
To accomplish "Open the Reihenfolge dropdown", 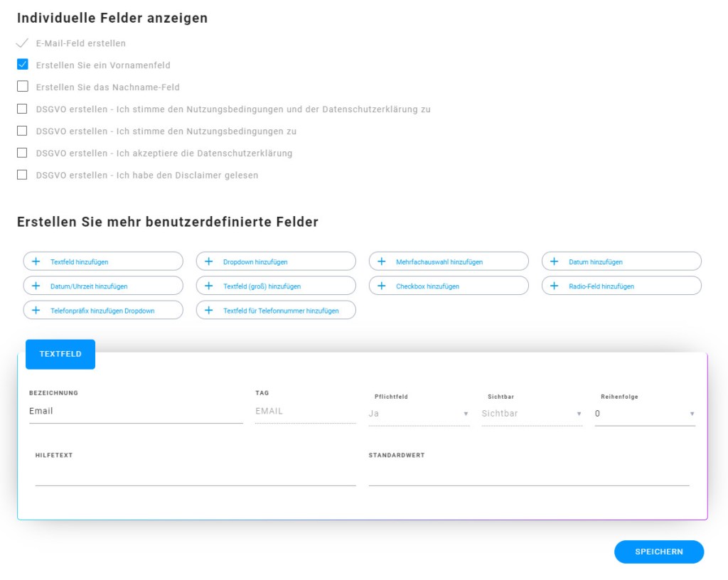I will coord(645,414).
